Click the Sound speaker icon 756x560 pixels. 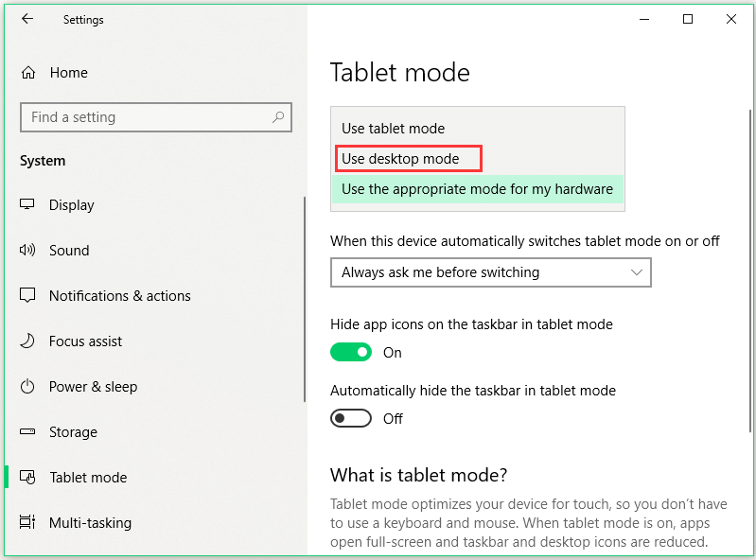pyautogui.click(x=27, y=250)
